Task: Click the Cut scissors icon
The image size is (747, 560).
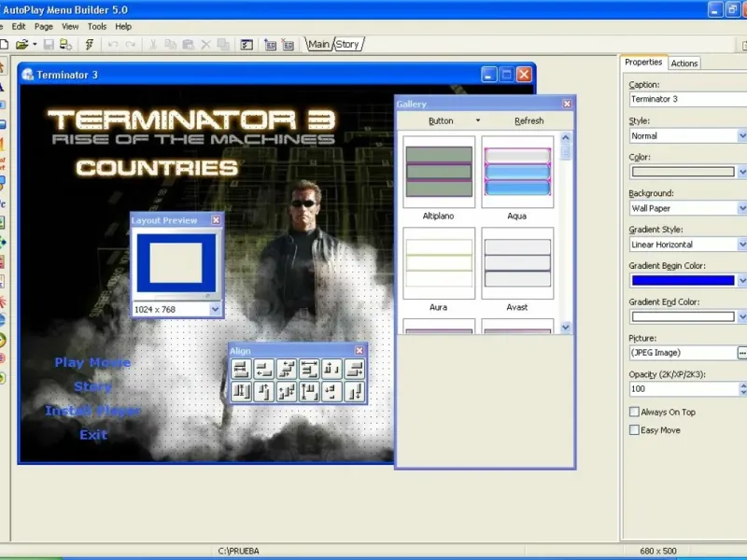Action: (153, 45)
